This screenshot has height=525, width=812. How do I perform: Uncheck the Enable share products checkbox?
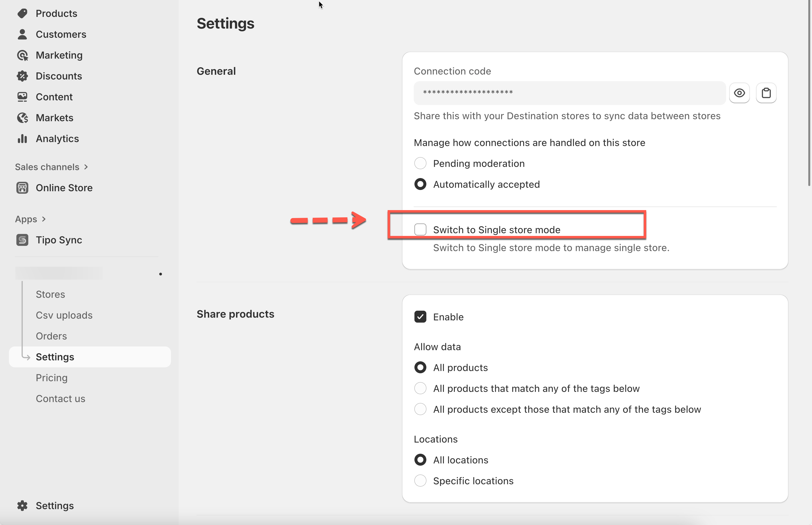point(420,317)
